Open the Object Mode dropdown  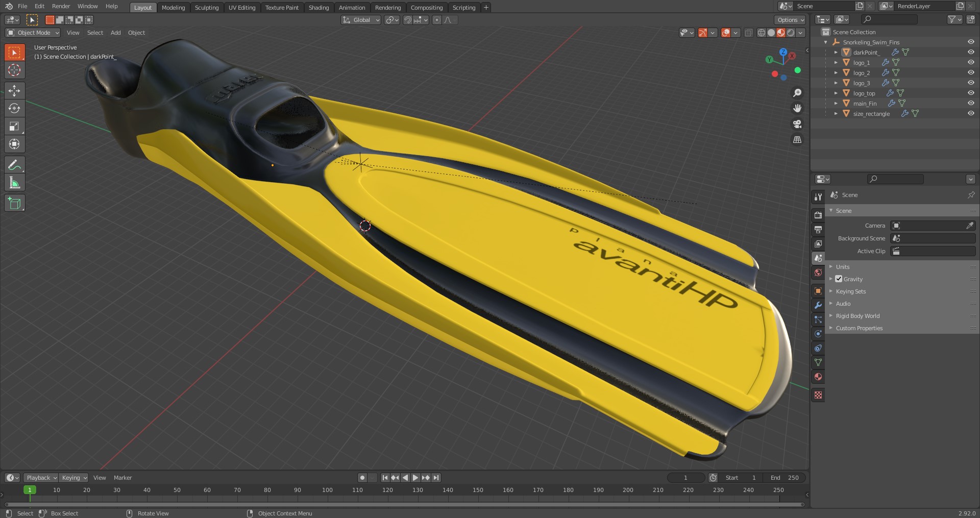click(33, 33)
